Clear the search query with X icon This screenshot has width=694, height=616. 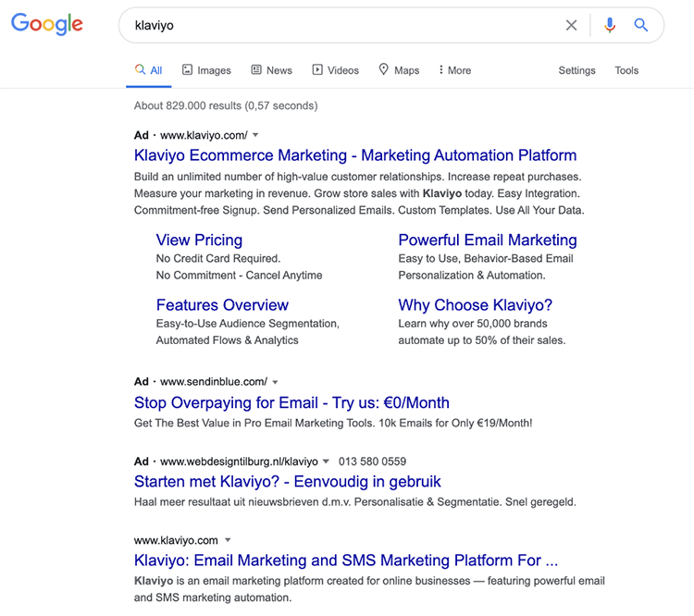(572, 26)
